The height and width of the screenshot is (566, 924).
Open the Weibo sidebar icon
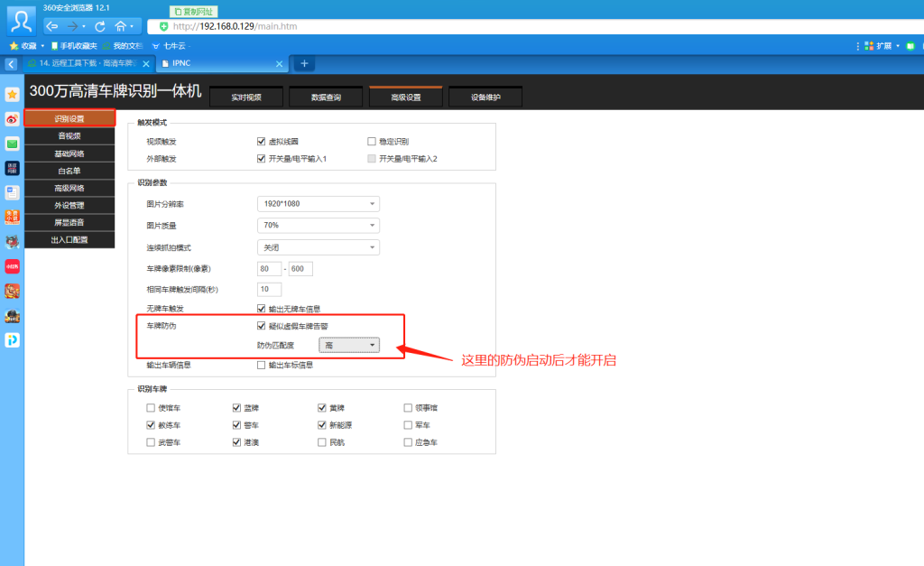click(13, 119)
